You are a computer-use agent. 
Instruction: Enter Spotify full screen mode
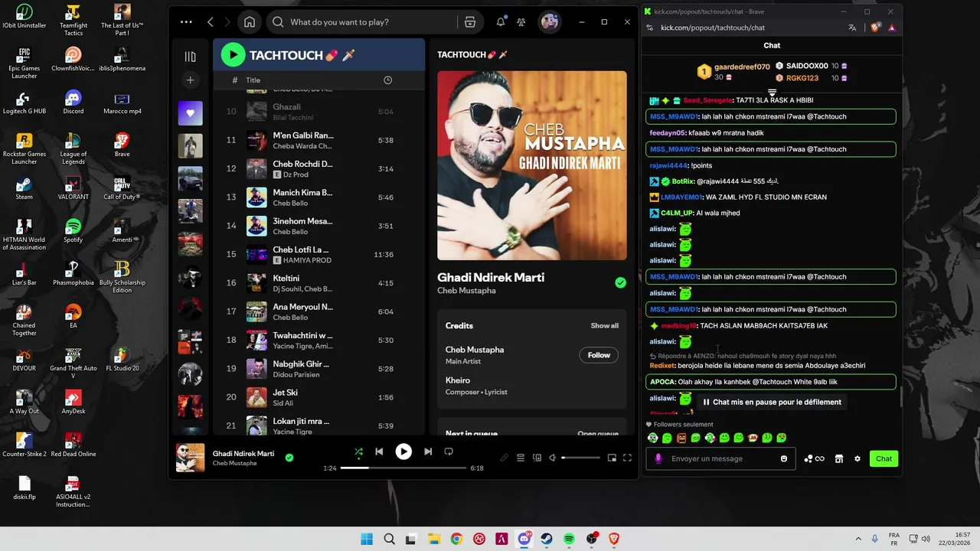tap(627, 458)
